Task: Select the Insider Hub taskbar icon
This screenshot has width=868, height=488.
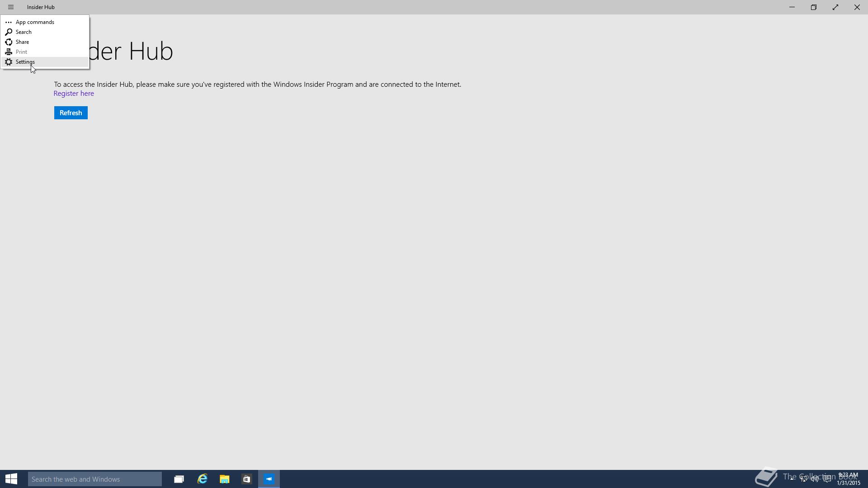Action: (x=269, y=479)
